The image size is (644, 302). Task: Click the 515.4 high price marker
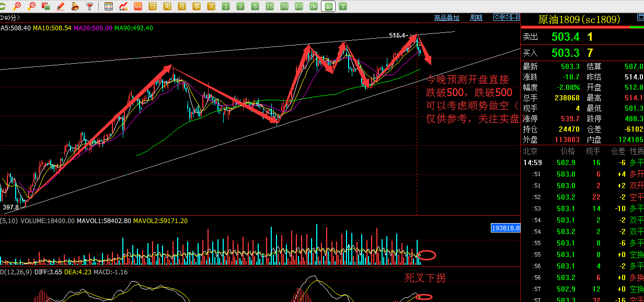[x=397, y=36]
